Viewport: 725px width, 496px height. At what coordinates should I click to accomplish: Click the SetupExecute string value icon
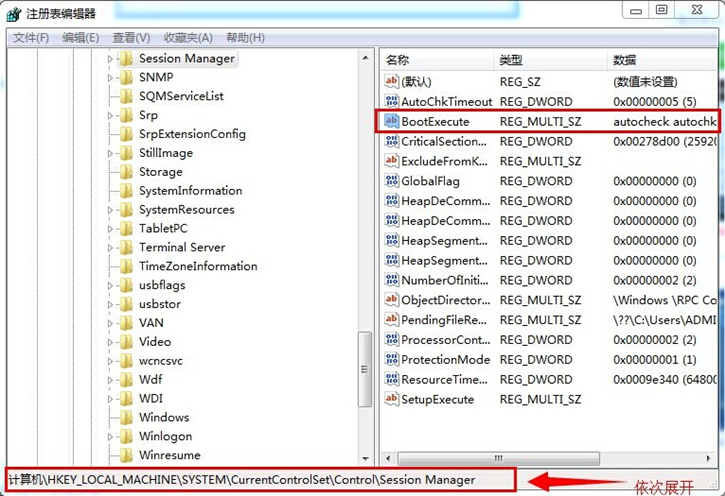tap(391, 400)
